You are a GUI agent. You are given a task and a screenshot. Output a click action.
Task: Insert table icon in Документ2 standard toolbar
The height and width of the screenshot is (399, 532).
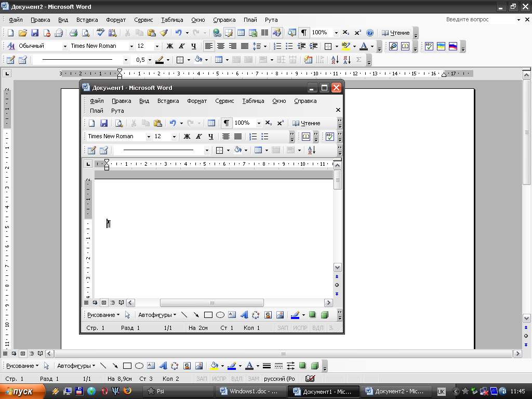coord(241,33)
